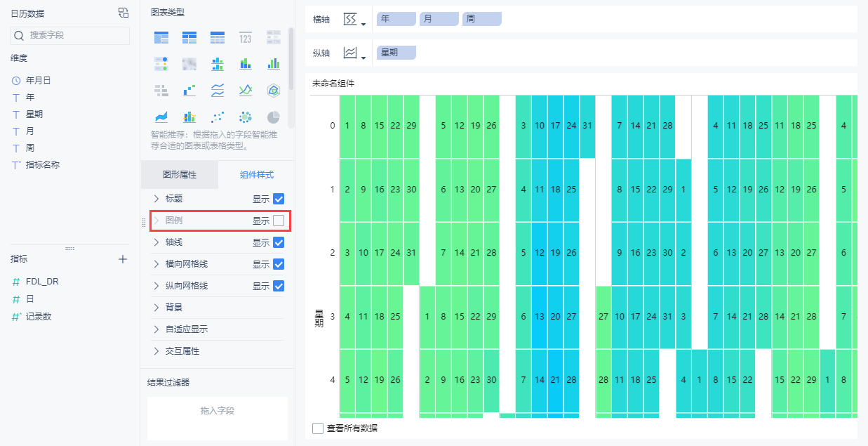868x446 pixels.
Task: Select the grey map chart type
Action: click(189, 64)
